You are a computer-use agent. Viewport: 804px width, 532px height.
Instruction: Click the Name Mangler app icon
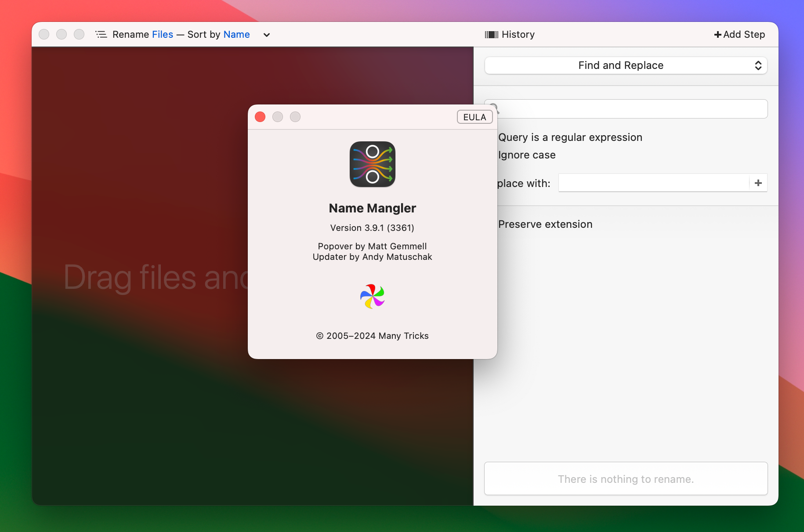coord(373,164)
